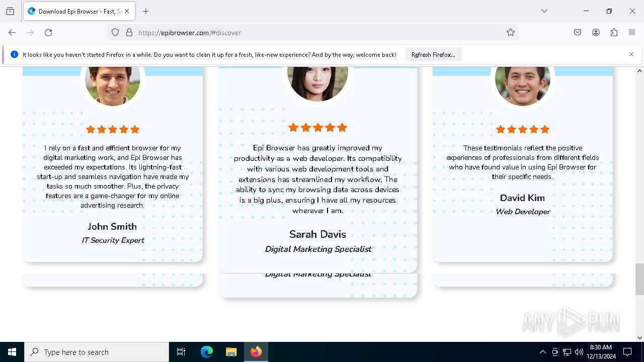The height and width of the screenshot is (362, 644).
Task: Open Windows notification center
Action: (627, 352)
